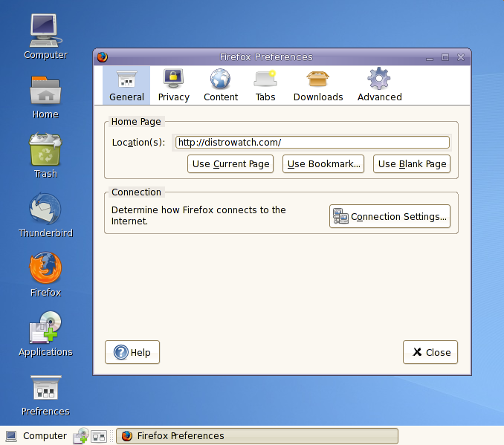Click the Use Blank Page button
The height and width of the screenshot is (445, 504).
[x=412, y=164]
